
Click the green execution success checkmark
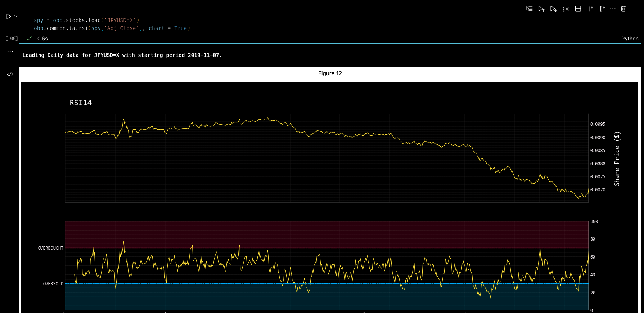tap(29, 39)
